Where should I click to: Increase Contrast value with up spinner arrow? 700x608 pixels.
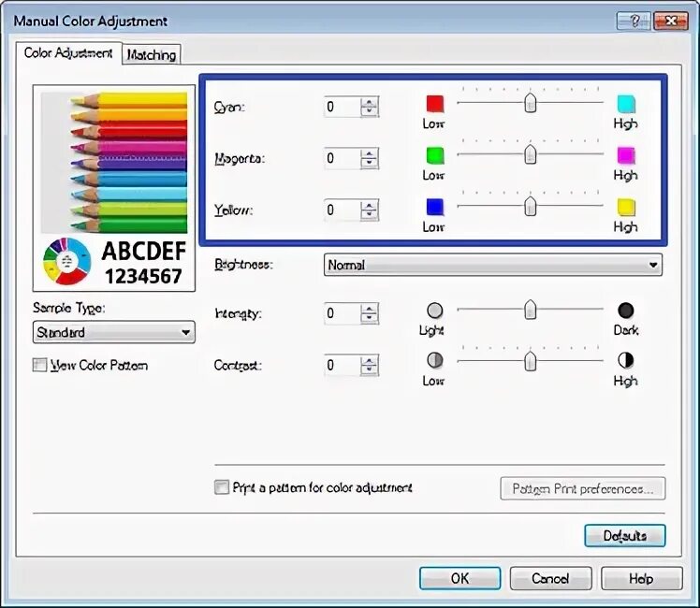pyautogui.click(x=370, y=361)
